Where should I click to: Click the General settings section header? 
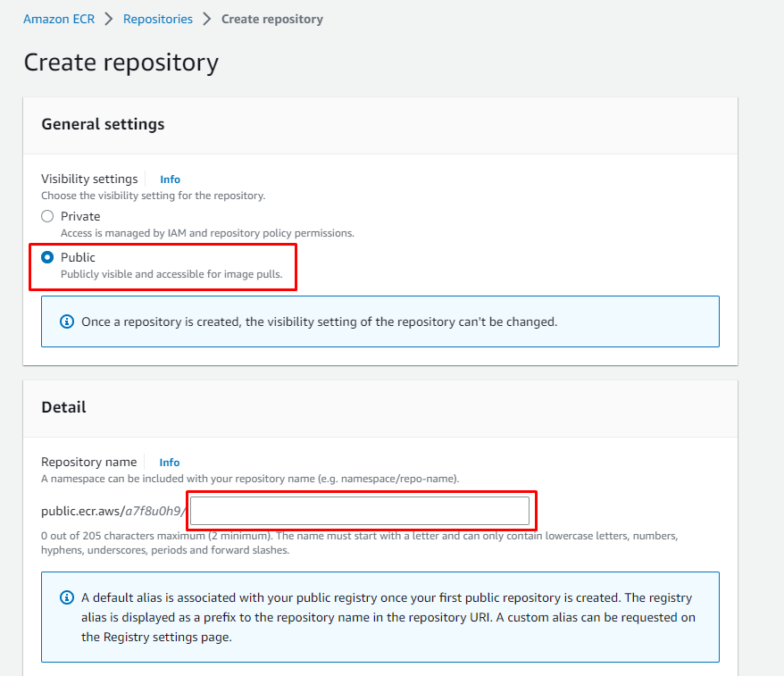tap(102, 125)
